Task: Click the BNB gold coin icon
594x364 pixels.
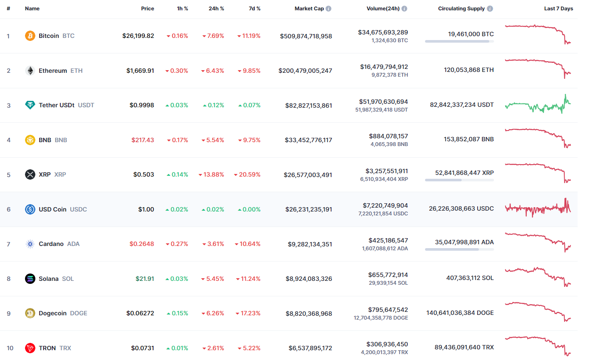Action: (x=29, y=140)
